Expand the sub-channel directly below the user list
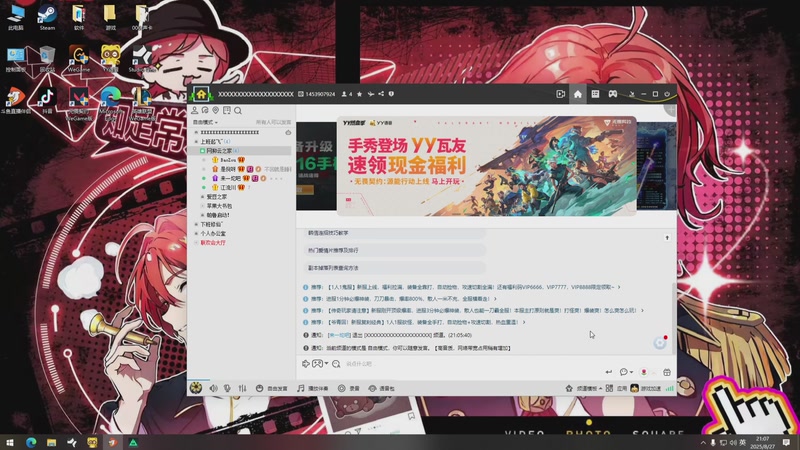Screen dimensions: 800x450 tap(203, 197)
